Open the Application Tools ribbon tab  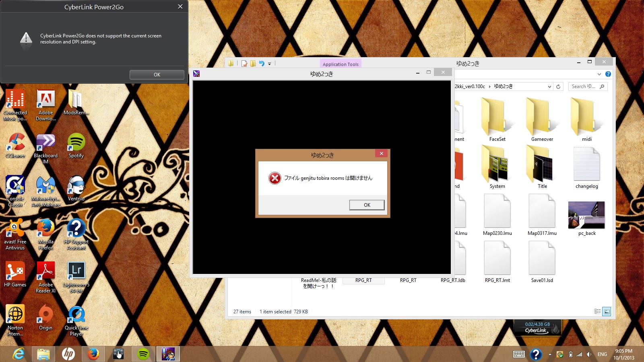click(x=341, y=64)
